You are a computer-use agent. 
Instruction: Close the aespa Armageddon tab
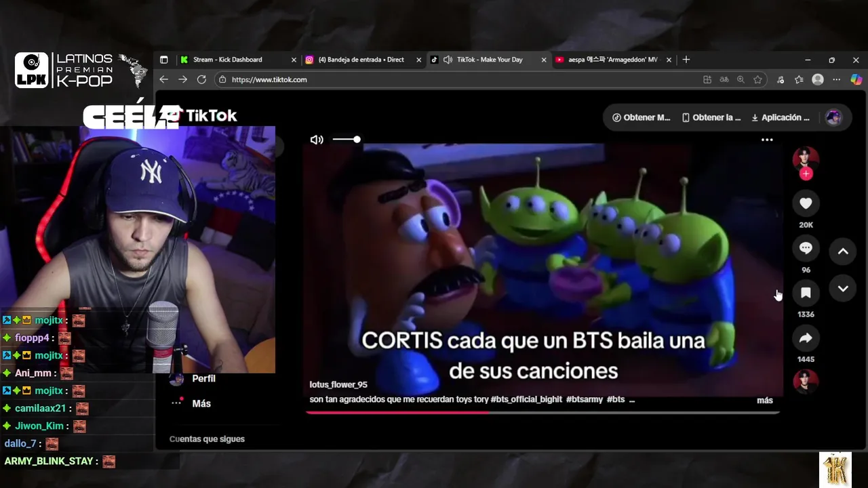coord(669,60)
